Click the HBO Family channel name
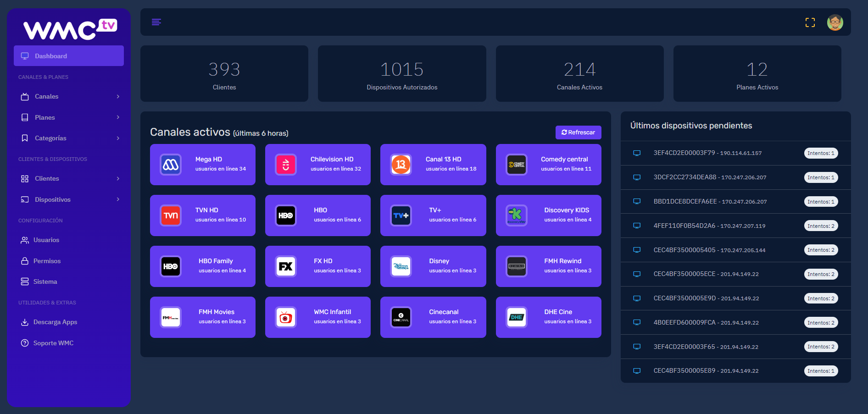 click(x=216, y=261)
